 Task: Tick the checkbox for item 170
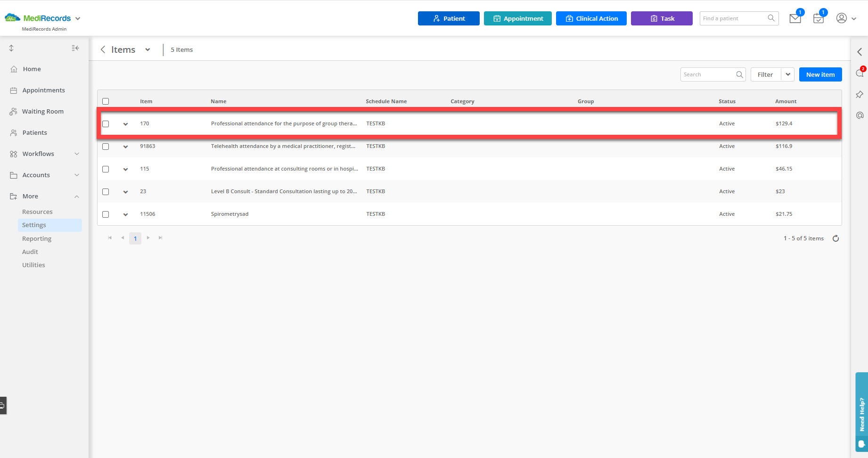click(106, 123)
